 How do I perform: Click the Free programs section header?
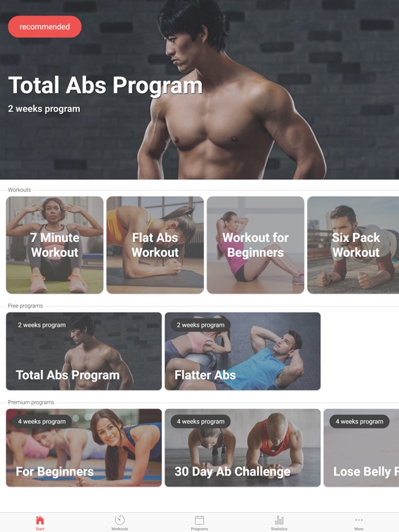[x=25, y=306]
